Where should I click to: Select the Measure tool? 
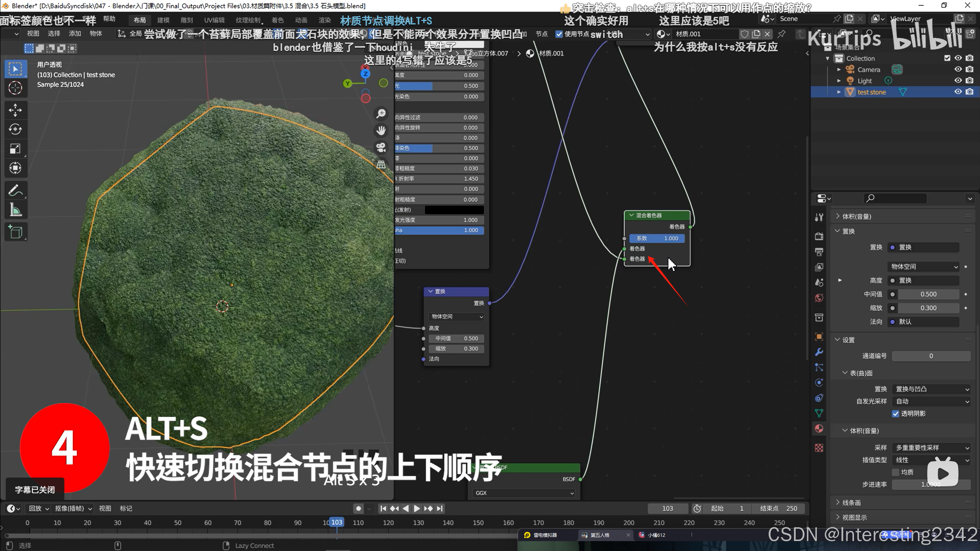point(15,210)
